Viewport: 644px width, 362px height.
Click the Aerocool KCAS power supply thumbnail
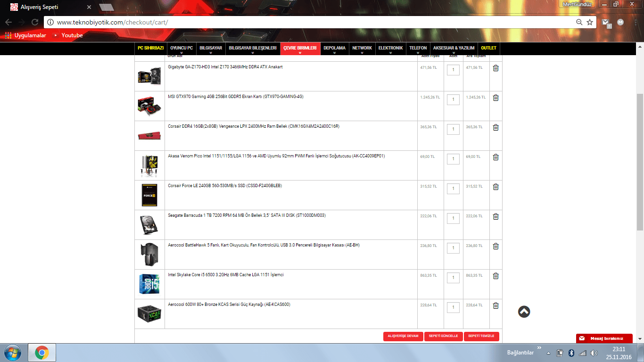coord(149,313)
